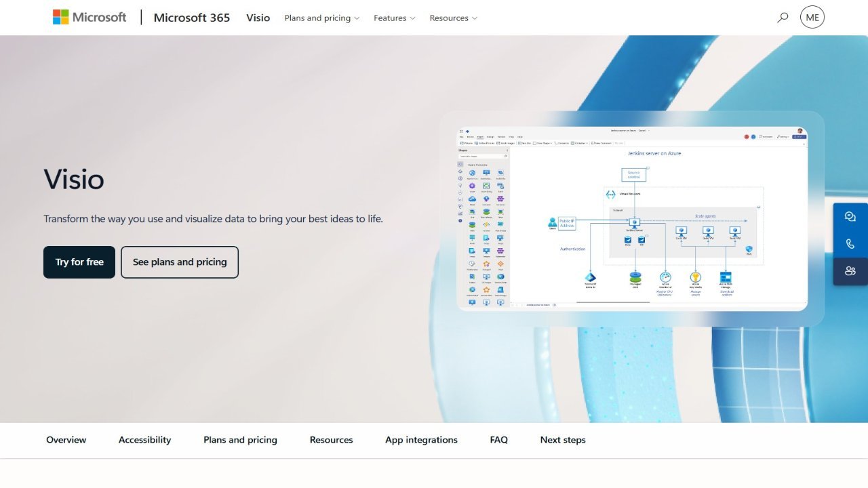Click the people contact side icon
868x488 pixels.
point(850,271)
